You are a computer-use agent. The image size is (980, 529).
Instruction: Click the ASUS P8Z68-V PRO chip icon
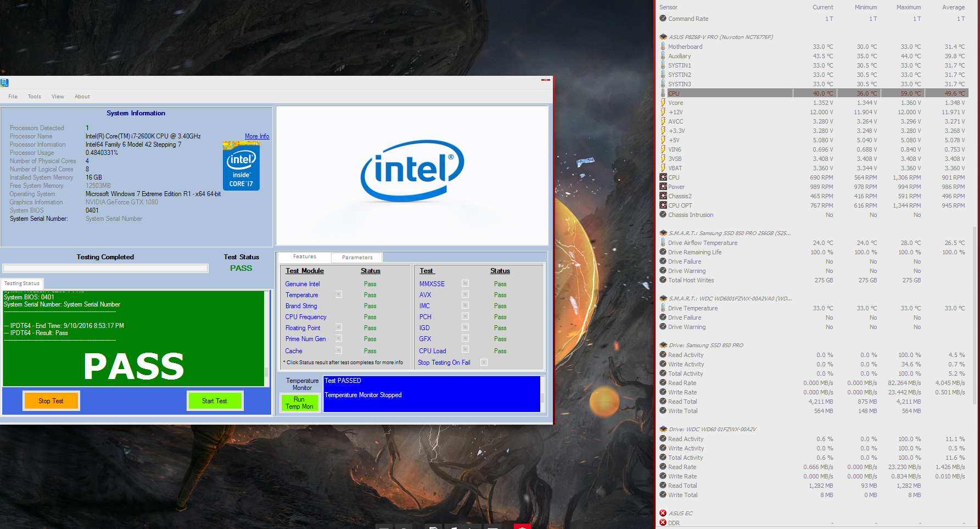coord(663,37)
